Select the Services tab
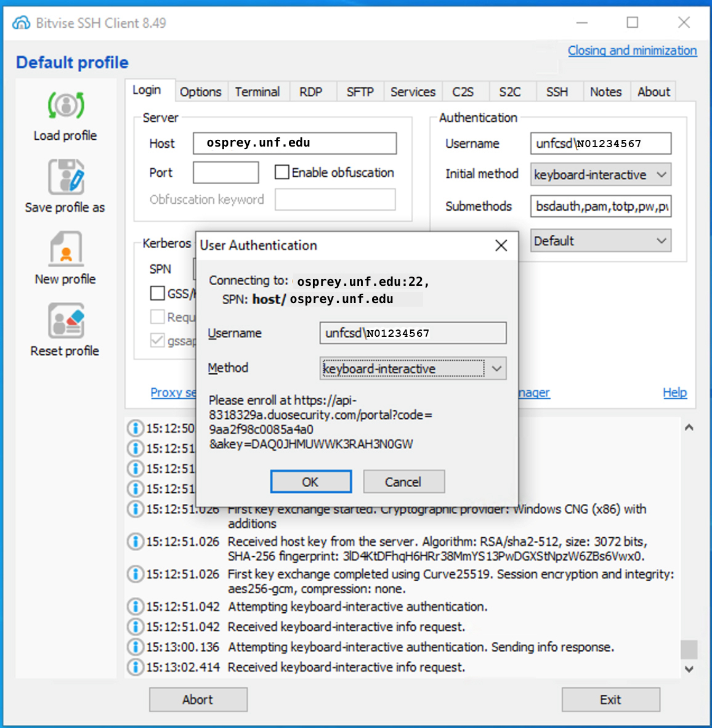Viewport: 712px width, 728px height. (x=413, y=92)
